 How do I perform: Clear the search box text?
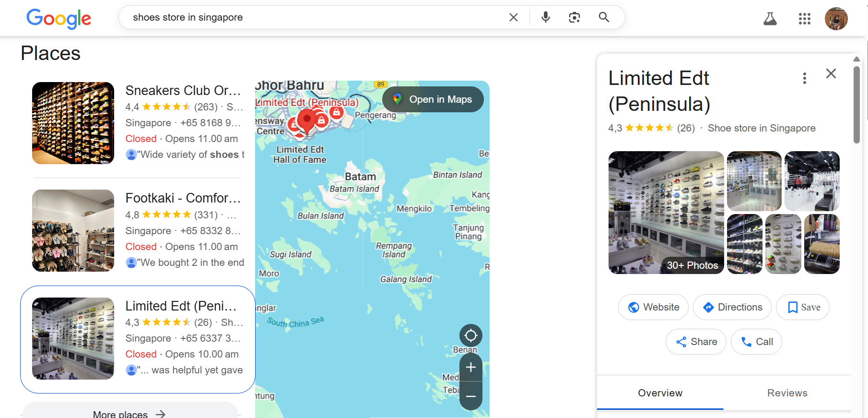point(513,18)
